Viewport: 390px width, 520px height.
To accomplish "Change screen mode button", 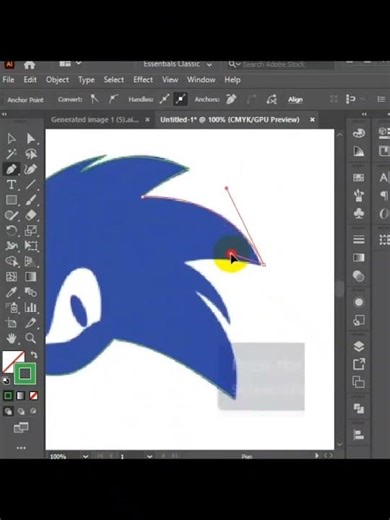I will coord(21,428).
